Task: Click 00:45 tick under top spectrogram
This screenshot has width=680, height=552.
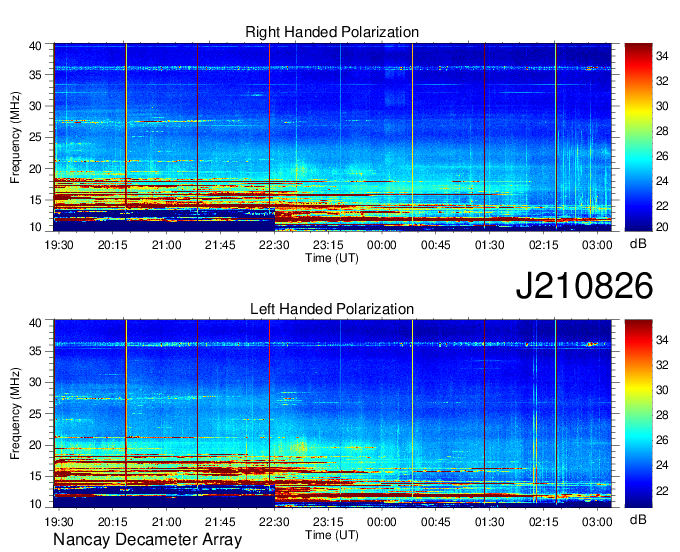Action: (436, 245)
